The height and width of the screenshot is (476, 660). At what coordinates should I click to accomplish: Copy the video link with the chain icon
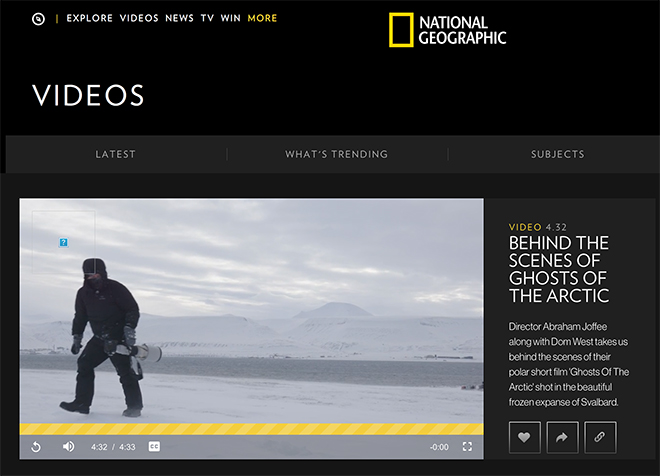[x=600, y=437]
